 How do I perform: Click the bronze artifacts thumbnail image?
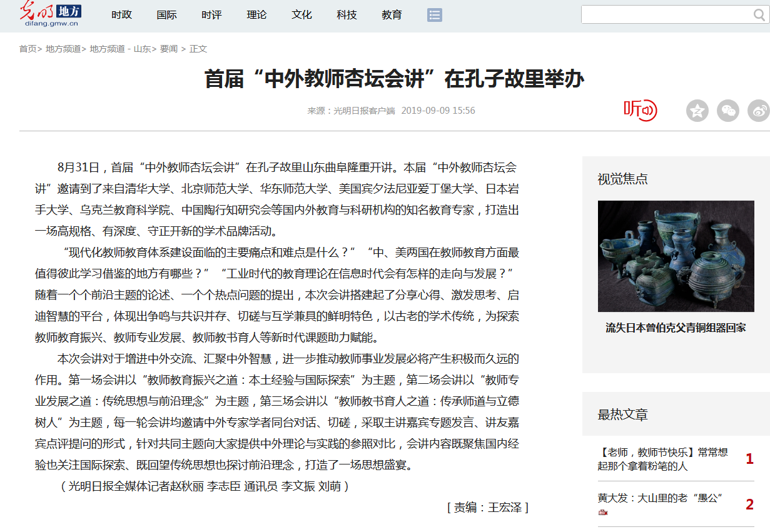pos(676,256)
